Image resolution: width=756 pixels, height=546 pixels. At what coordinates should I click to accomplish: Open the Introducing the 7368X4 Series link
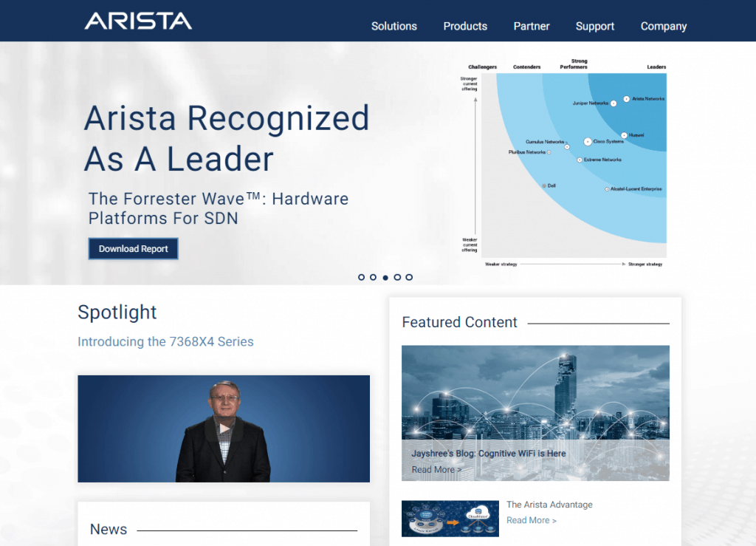tap(165, 341)
